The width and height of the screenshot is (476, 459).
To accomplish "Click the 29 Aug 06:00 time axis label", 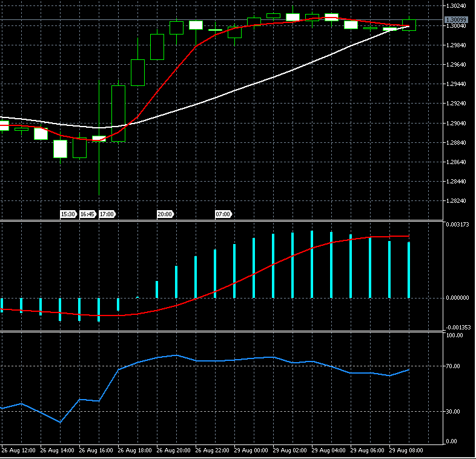I will [368, 451].
